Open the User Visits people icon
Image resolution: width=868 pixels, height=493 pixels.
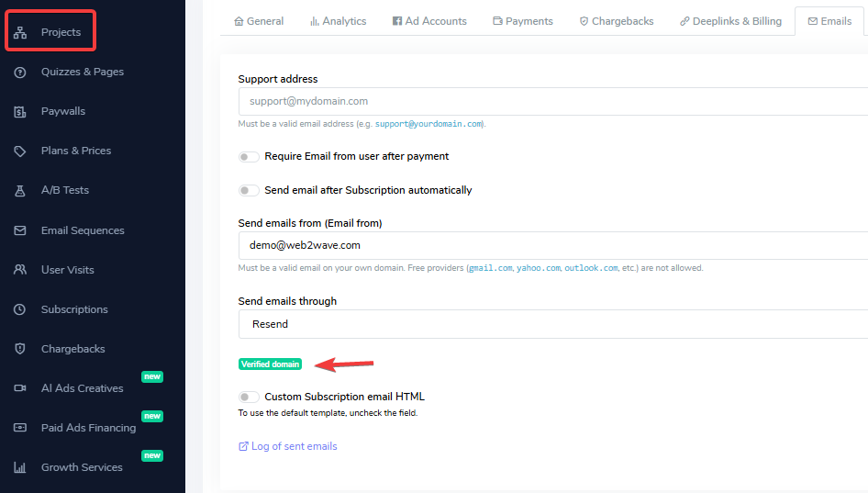[20, 270]
